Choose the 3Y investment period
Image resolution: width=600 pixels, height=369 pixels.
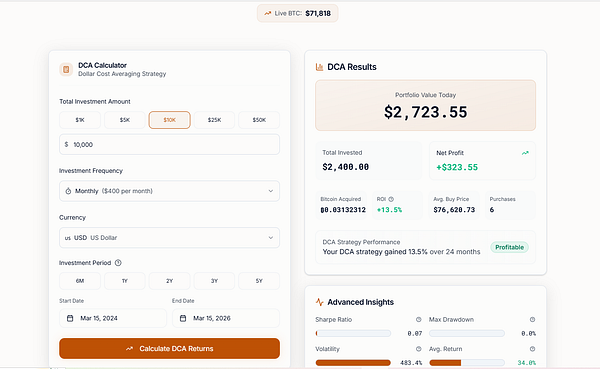point(214,281)
